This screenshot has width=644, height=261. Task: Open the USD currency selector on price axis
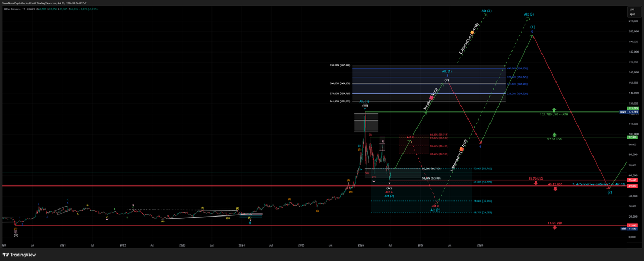pyautogui.click(x=631, y=9)
